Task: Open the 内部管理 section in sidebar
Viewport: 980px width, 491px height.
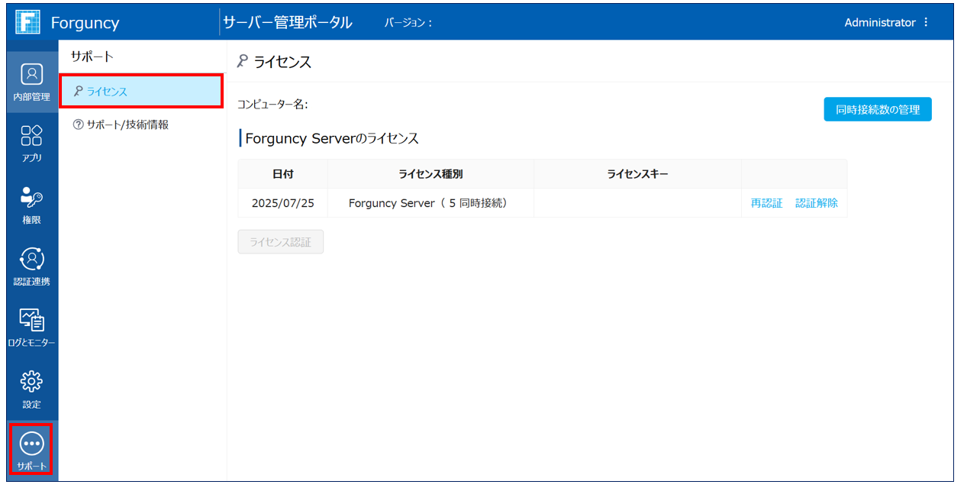Action: [31, 82]
